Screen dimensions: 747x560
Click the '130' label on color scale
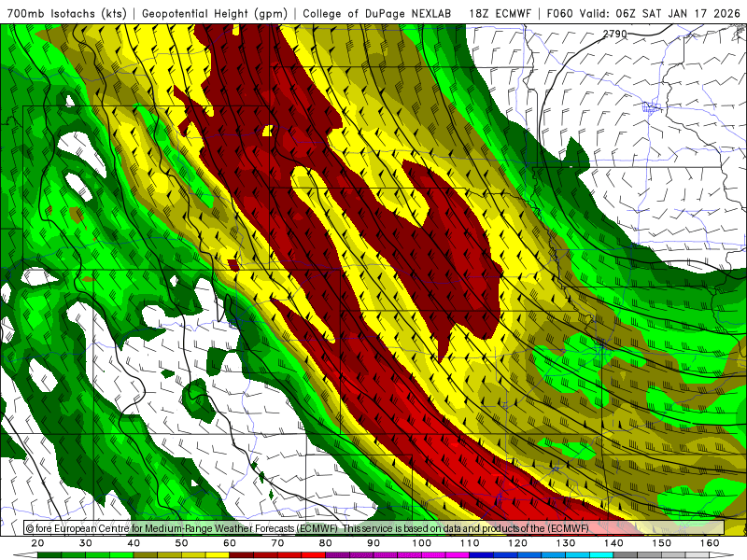click(566, 543)
